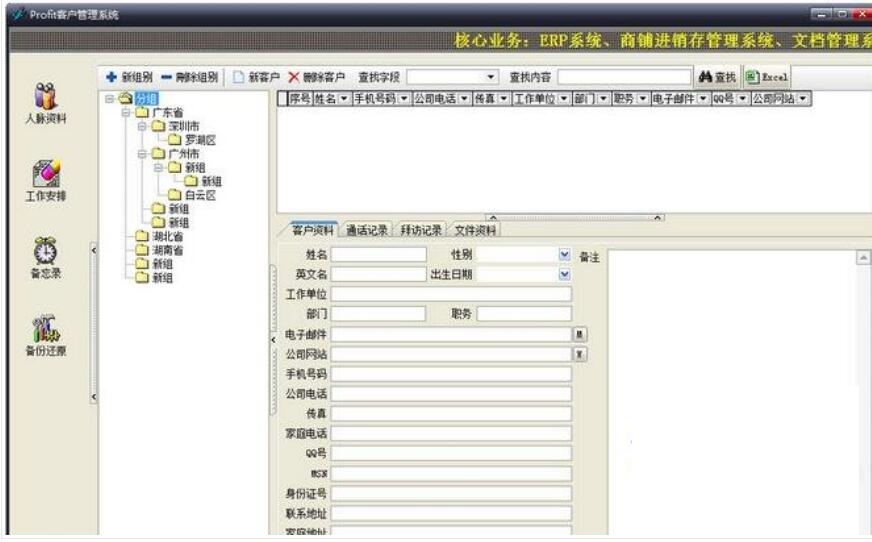
Task: Click the tree panel splitter collapse arrow
Action: coord(273,339)
